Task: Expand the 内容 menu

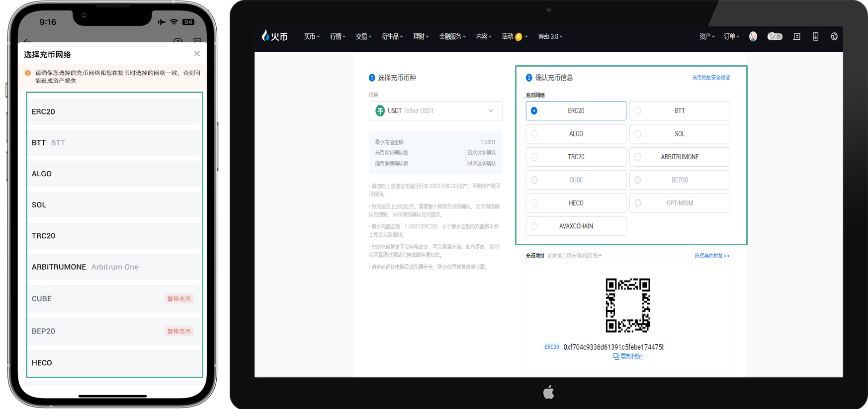Action: [484, 36]
